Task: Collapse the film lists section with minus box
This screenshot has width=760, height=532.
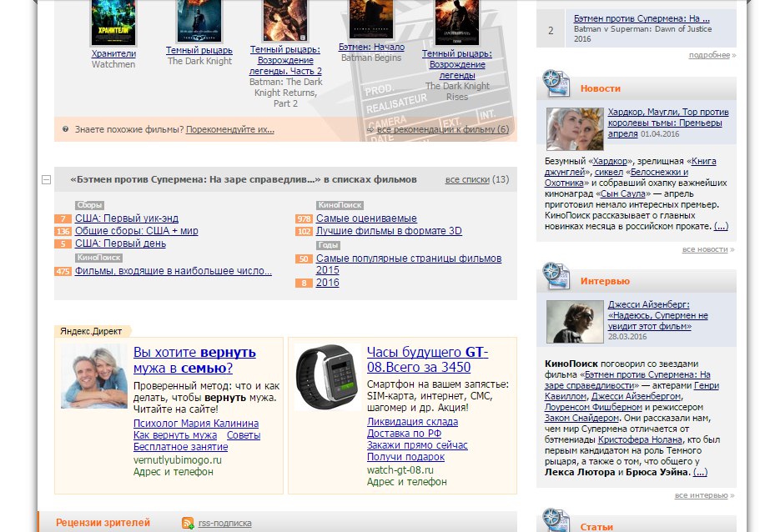Action: point(46,180)
